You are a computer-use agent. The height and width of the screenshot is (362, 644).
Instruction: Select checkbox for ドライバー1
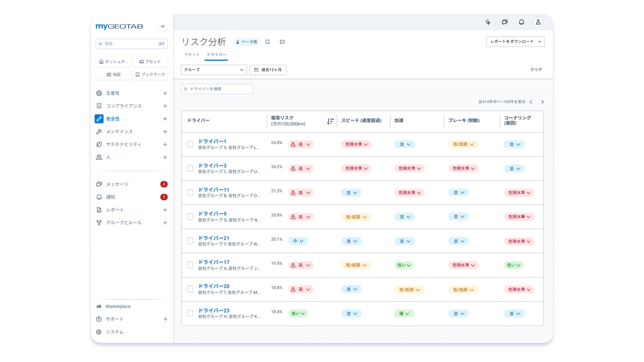pos(190,144)
